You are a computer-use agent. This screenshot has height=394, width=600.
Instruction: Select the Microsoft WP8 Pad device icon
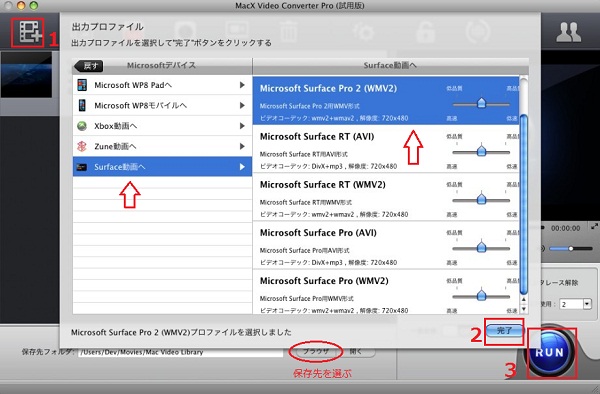(x=82, y=85)
